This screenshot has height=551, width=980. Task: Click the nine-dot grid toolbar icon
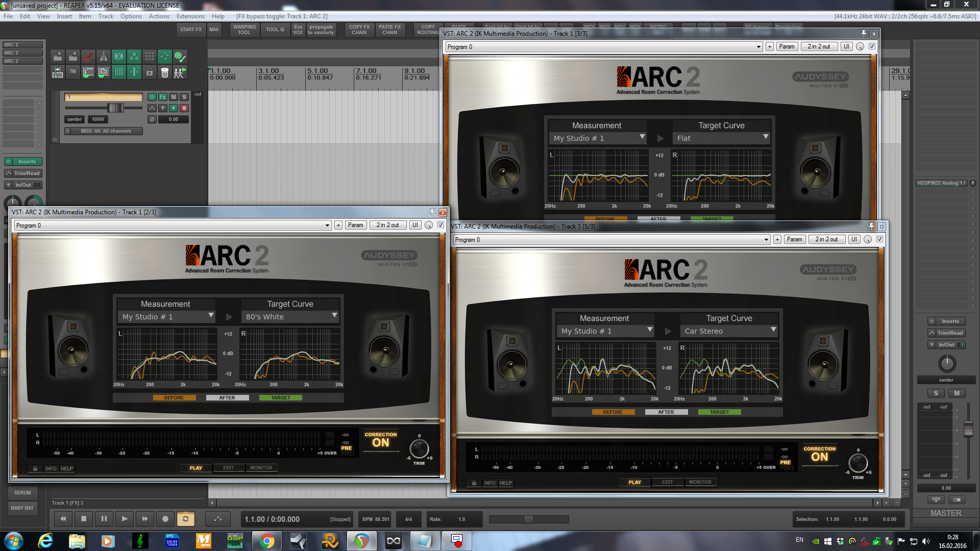[x=150, y=57]
